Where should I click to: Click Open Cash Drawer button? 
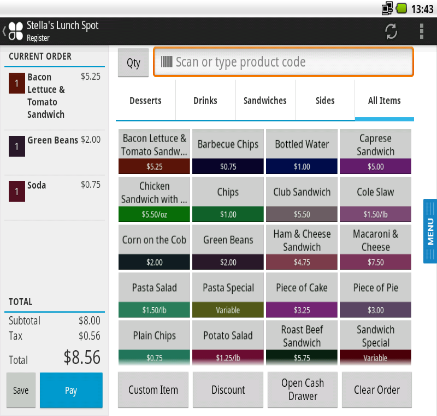pos(303,390)
